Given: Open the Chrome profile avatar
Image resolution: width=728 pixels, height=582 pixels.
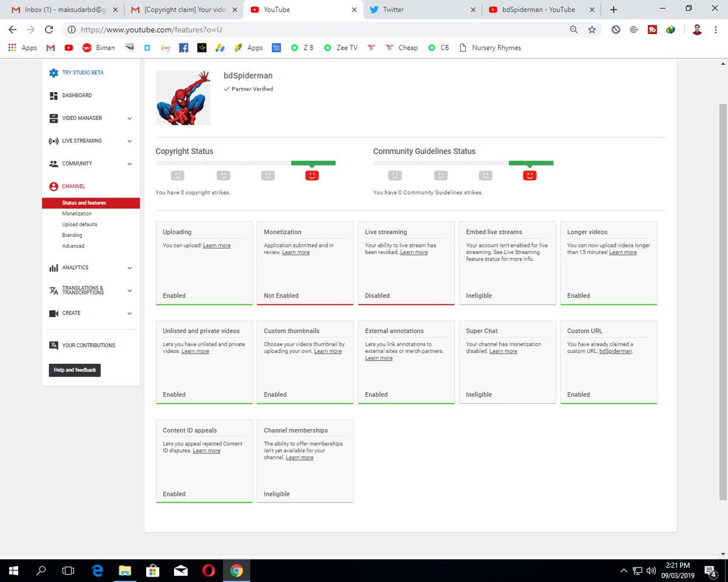Looking at the screenshot, I should click(697, 29).
